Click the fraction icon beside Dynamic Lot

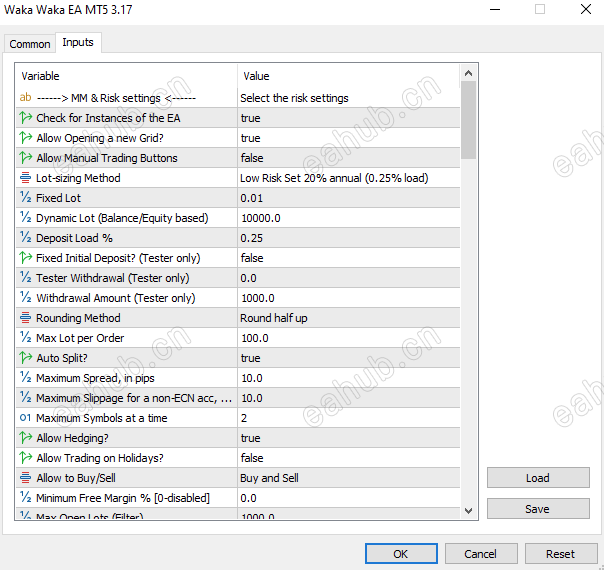(25, 218)
